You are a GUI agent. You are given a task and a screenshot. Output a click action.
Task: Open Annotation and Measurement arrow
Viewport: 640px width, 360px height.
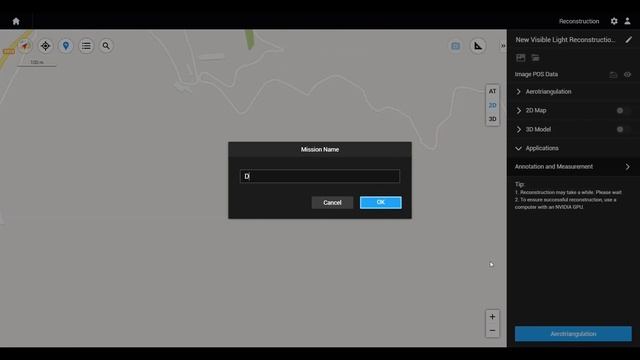[x=627, y=167]
